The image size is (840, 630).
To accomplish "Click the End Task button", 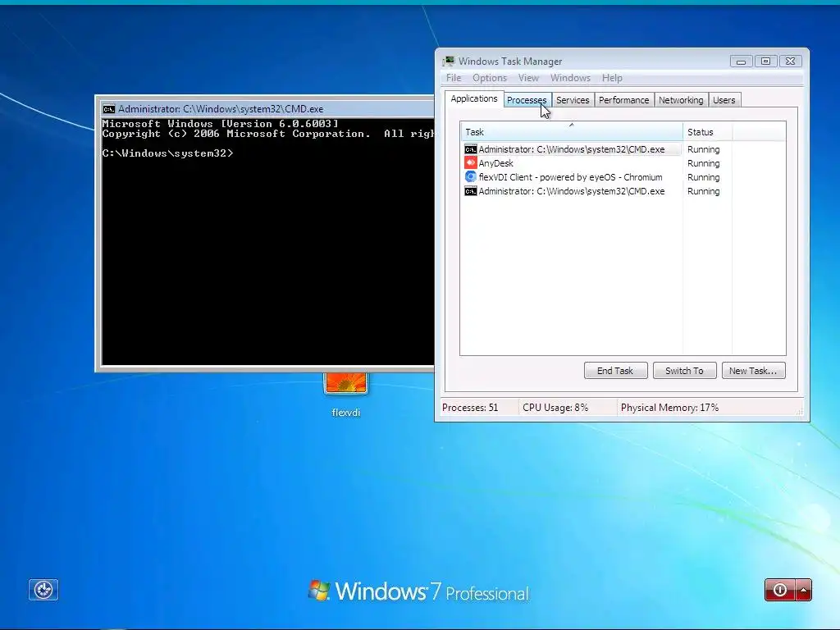I will 615,371.
